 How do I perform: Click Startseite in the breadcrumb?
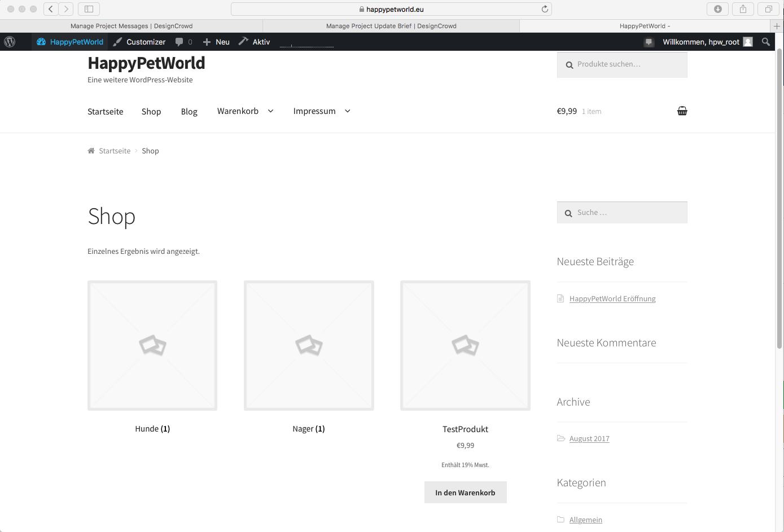tap(115, 151)
